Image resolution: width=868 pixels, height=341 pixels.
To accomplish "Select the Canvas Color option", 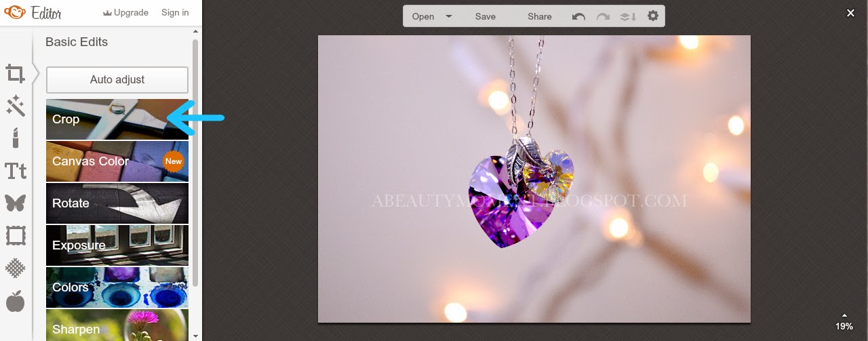I will pos(117,161).
